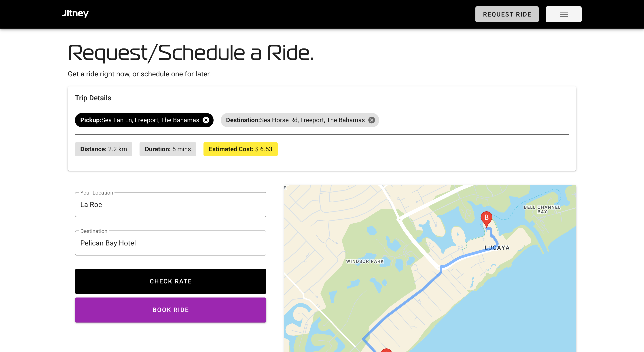Click the black CHECK RATE button

pyautogui.click(x=170, y=281)
